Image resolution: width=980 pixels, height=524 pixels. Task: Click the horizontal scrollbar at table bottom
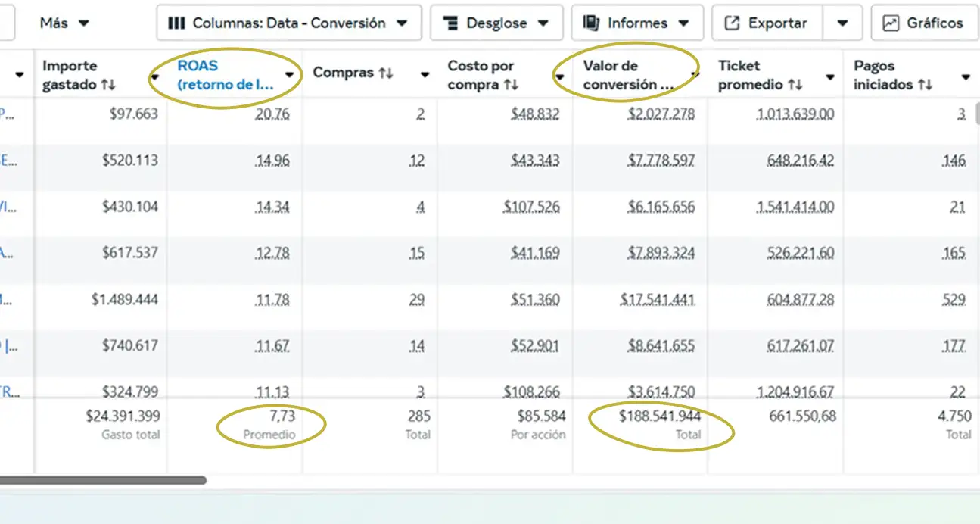click(x=102, y=480)
